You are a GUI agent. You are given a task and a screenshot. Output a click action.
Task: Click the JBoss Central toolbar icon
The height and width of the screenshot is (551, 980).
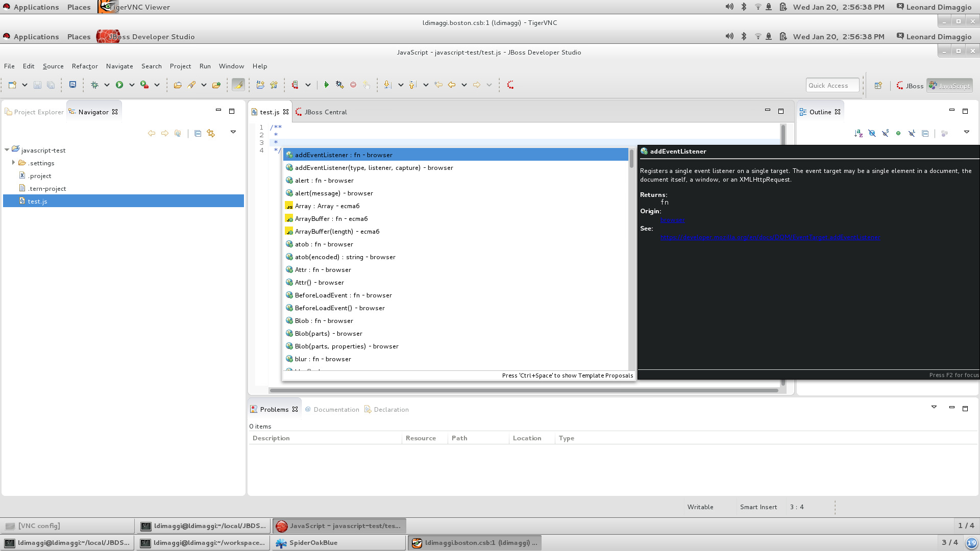(510, 85)
